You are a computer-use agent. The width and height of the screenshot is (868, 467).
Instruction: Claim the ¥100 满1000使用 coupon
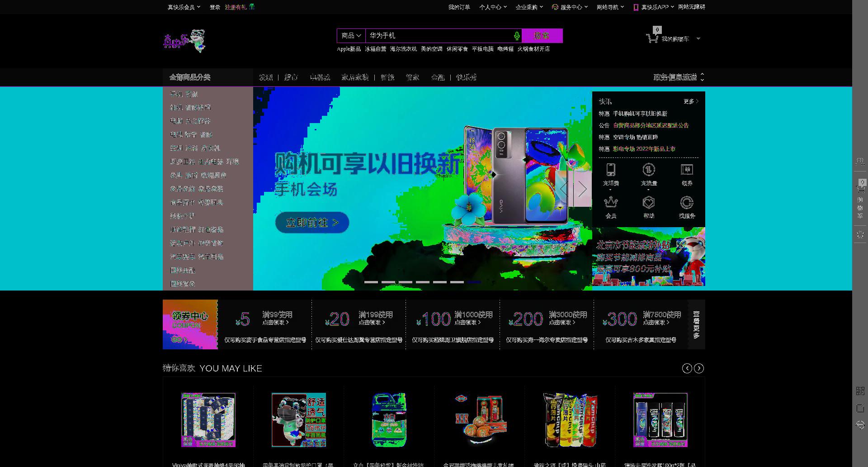(x=453, y=324)
